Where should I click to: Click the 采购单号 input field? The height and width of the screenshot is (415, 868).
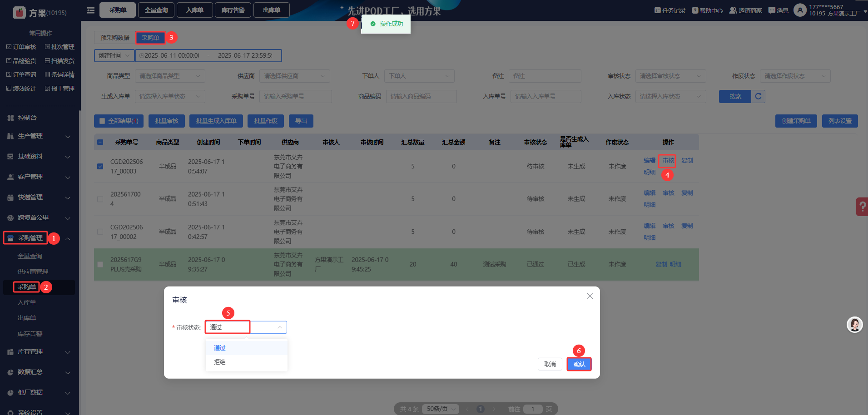click(296, 96)
